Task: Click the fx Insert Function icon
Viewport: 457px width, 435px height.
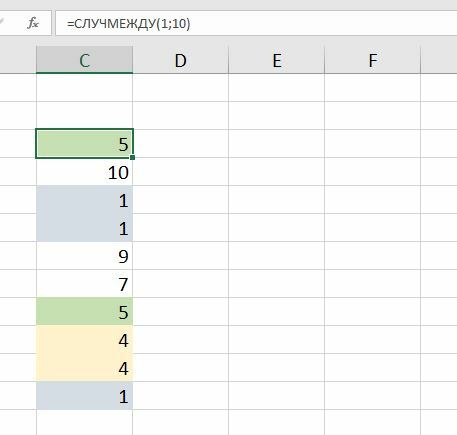Action: click(33, 23)
